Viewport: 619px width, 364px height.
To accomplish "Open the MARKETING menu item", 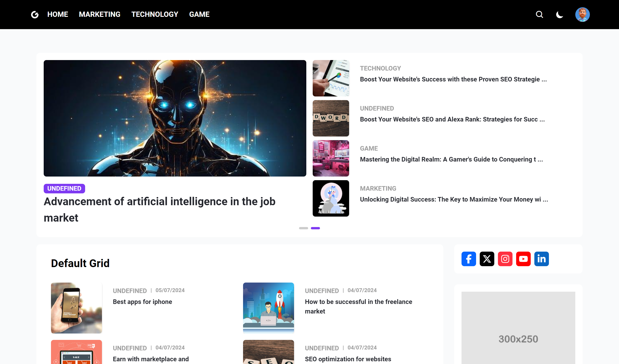I will click(99, 15).
